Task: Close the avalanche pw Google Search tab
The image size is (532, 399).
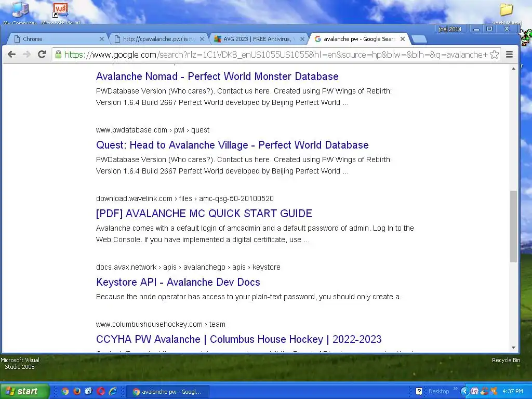Action: click(403, 39)
